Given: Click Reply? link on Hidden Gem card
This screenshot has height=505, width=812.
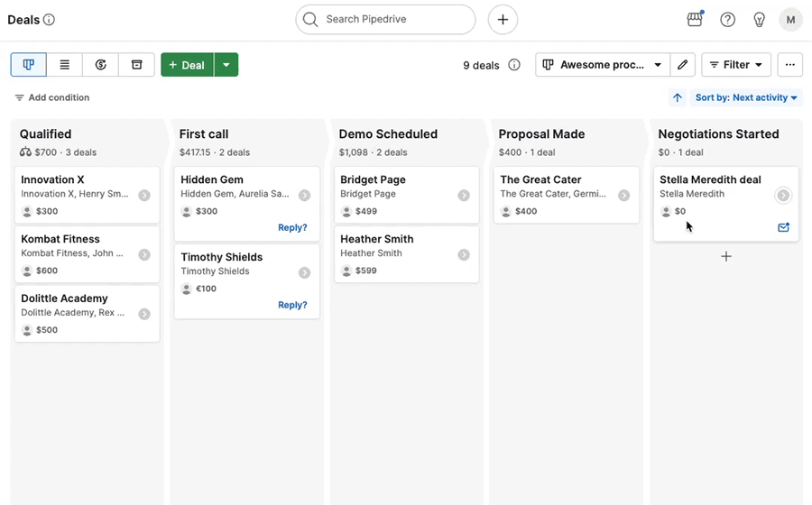Looking at the screenshot, I should [292, 227].
